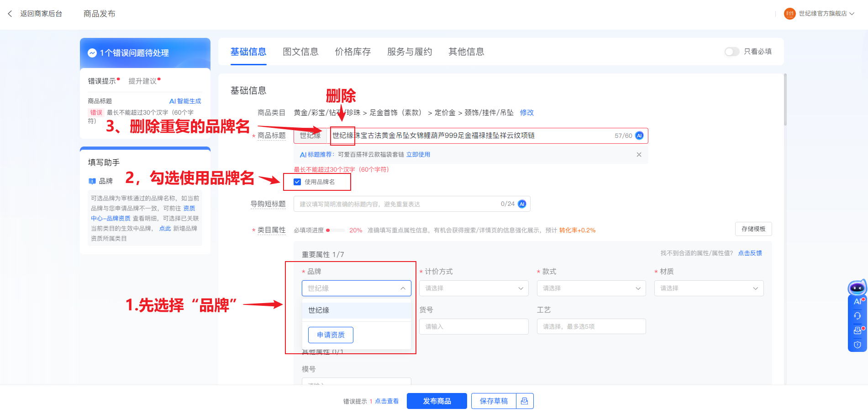Click the 发布商品 button
Screen dimensions: 868x414
(x=437, y=401)
